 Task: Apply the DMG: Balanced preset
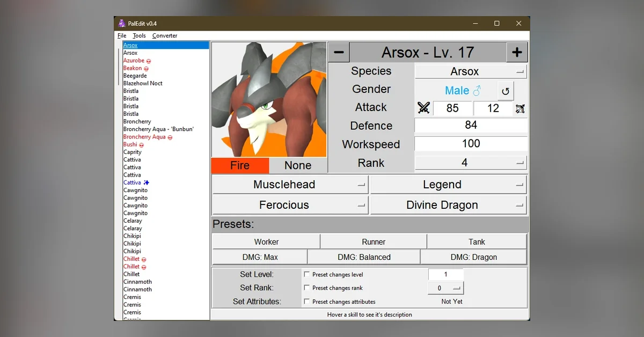tap(364, 257)
